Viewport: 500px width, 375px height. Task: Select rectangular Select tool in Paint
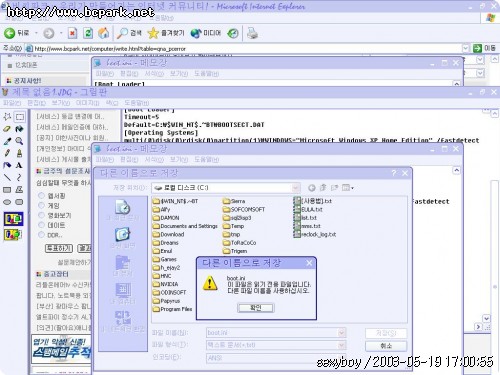click(20, 117)
